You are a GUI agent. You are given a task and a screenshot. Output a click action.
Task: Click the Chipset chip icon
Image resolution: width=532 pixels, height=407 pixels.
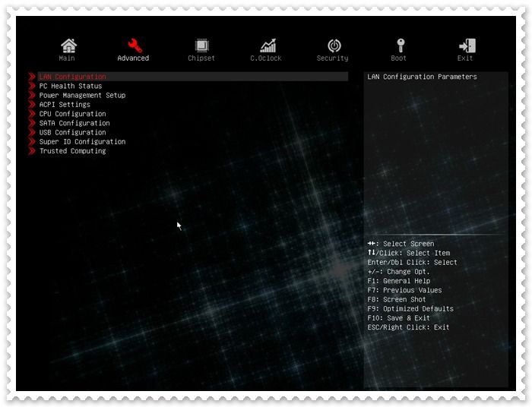pos(202,46)
